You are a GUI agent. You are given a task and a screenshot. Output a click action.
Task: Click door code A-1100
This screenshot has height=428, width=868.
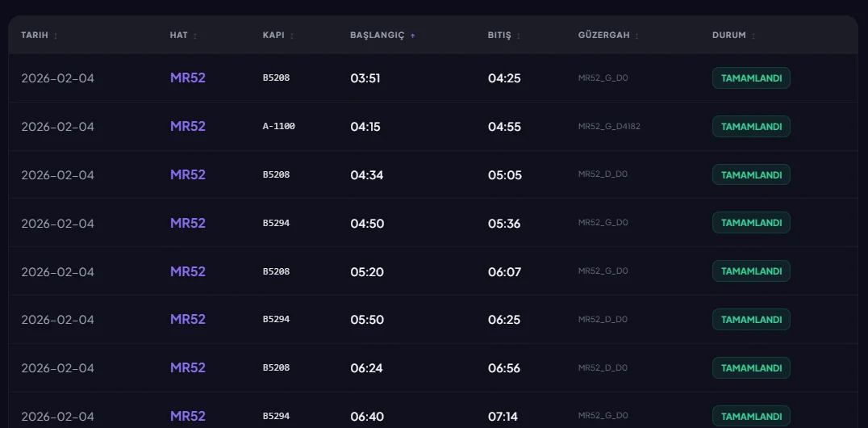(x=279, y=127)
